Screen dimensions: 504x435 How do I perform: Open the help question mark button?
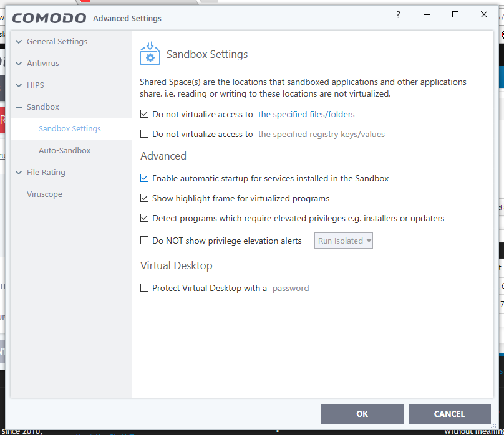pos(398,14)
